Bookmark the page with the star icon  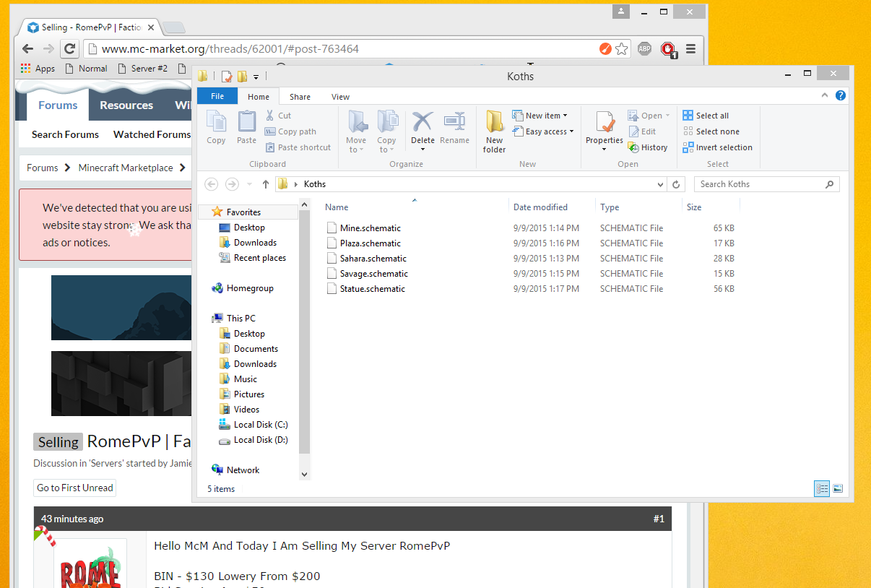coord(621,49)
